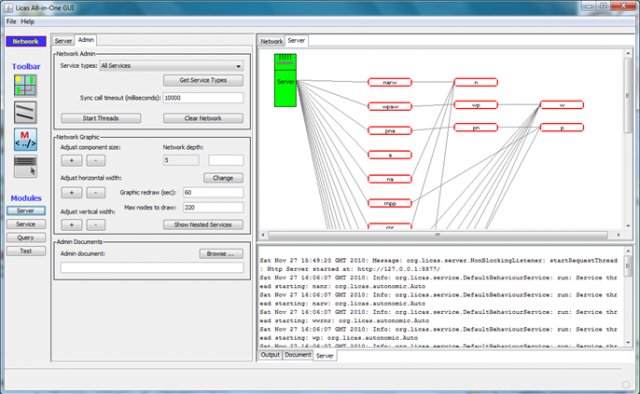The image size is (640, 394).
Task: Click the Licas application icon in title bar
Action: (9, 8)
